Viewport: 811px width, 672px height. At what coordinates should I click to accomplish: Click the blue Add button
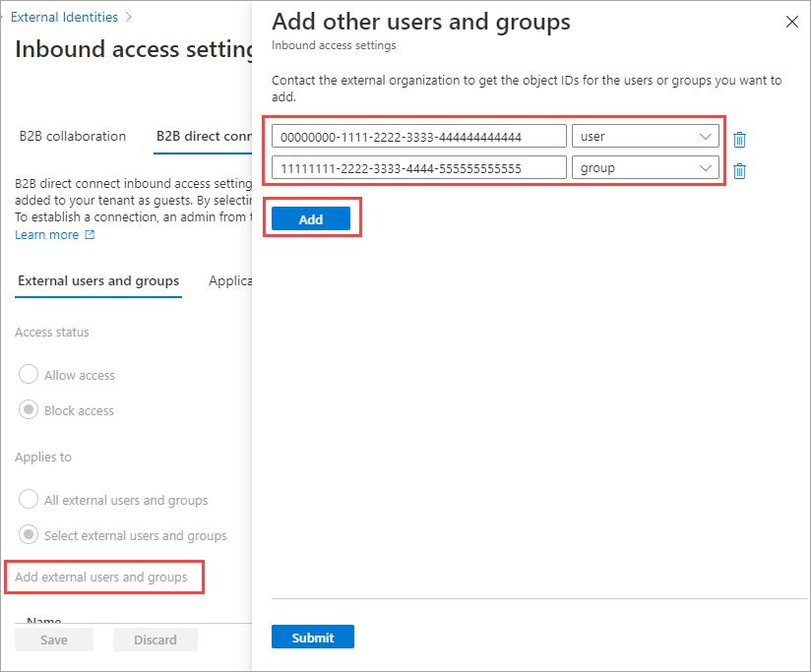point(311,219)
